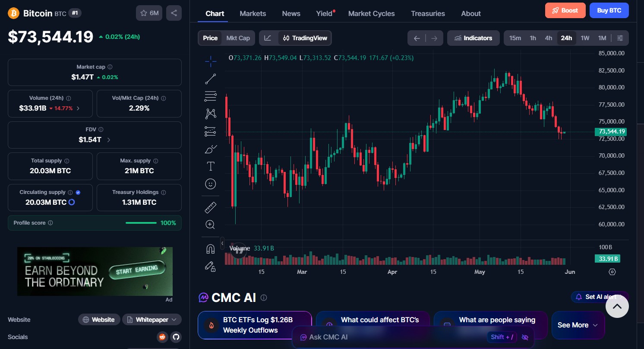Viewport: 644px width, 349px height.
Task: Click the undo arrow in chart toolbar
Action: tap(417, 38)
